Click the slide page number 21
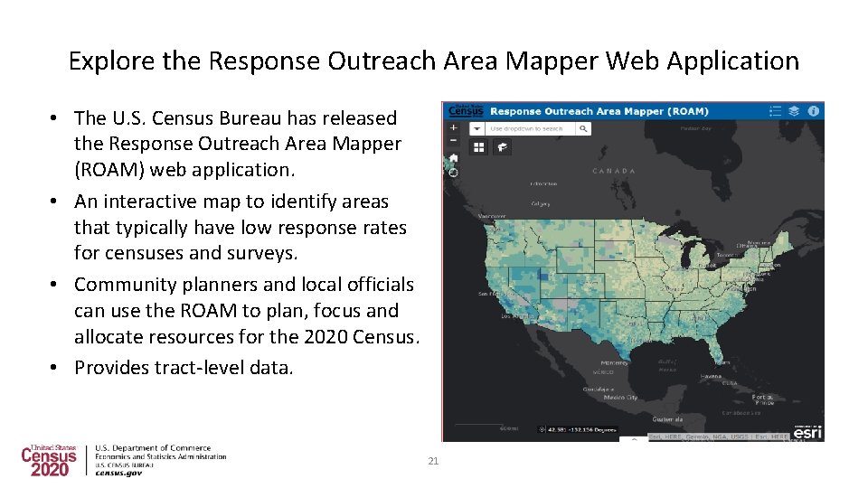This screenshot has width=868, height=488. [433, 461]
